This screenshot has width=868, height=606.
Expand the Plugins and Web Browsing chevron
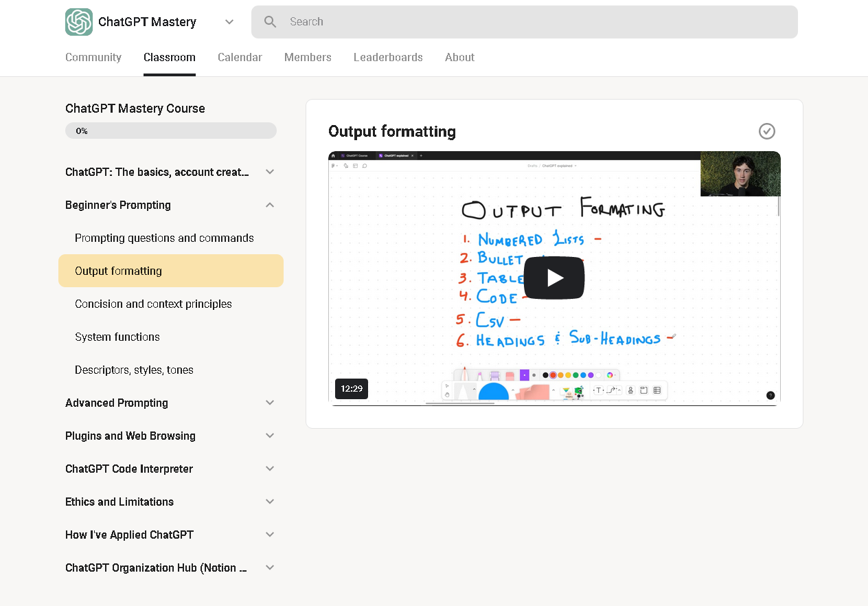coord(270,436)
